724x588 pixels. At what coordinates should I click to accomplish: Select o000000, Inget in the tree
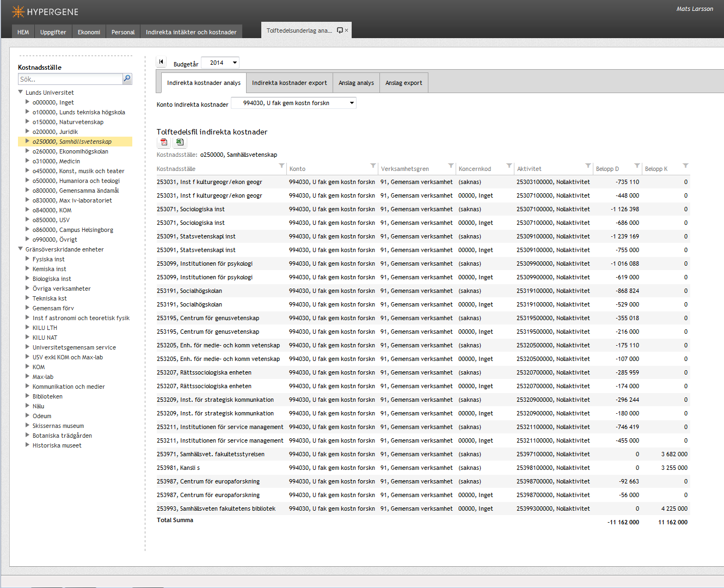pos(53,102)
